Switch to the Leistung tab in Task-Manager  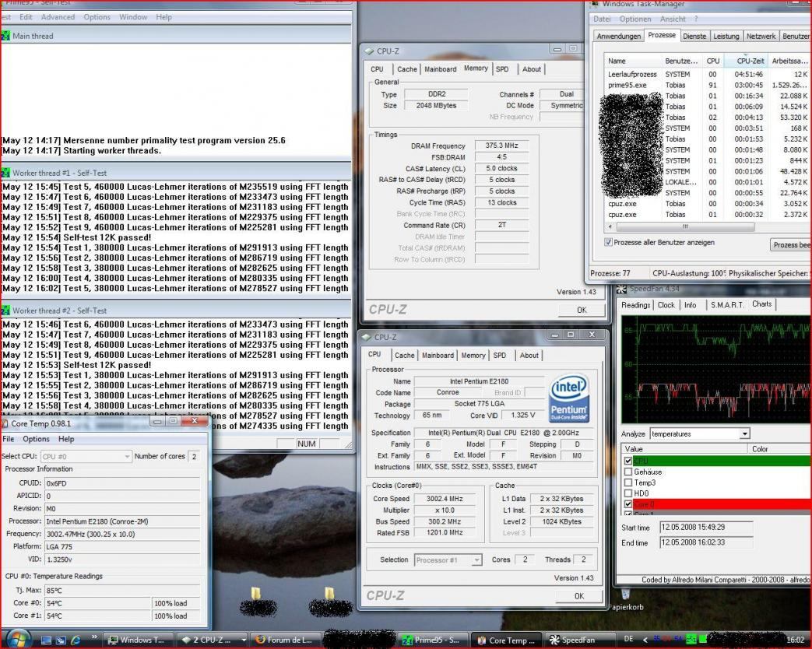pyautogui.click(x=726, y=36)
